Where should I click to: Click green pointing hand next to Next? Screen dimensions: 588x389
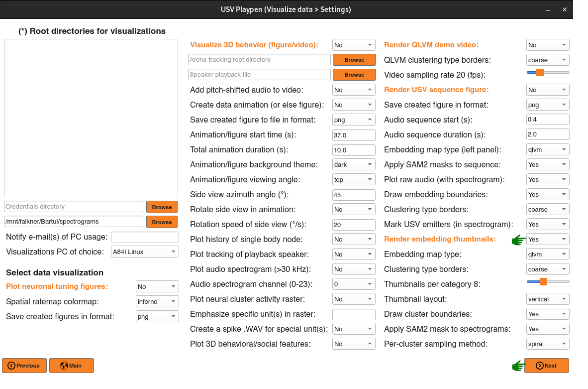518,366
